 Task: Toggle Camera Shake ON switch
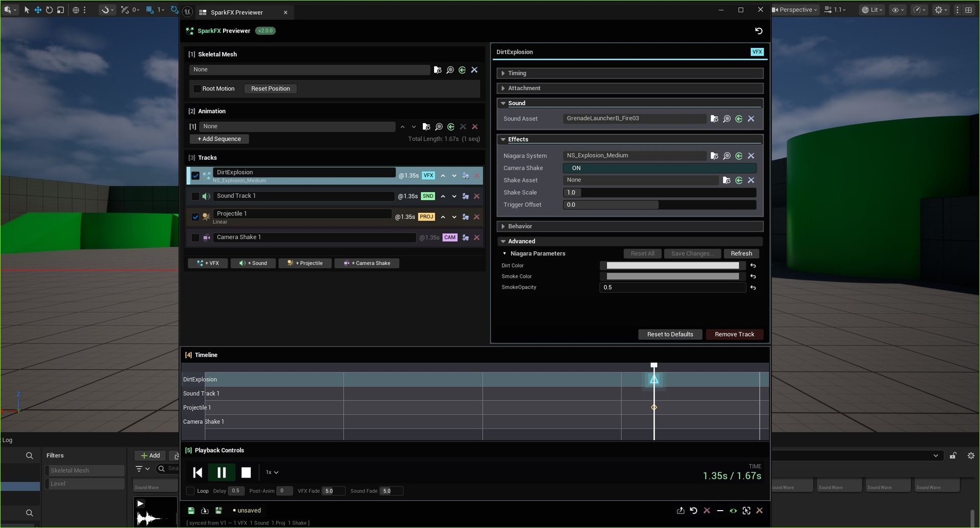coord(659,168)
